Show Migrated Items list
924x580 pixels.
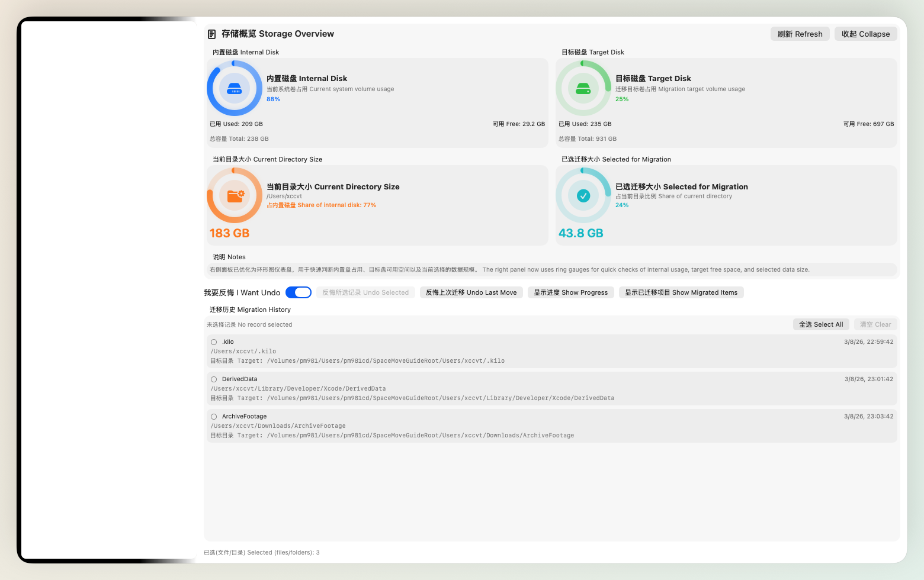[x=681, y=292]
